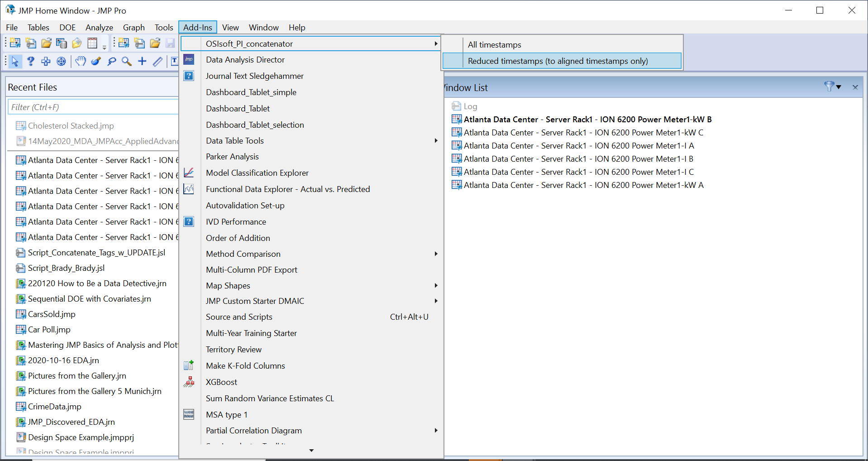Open the Graph menu

(134, 27)
